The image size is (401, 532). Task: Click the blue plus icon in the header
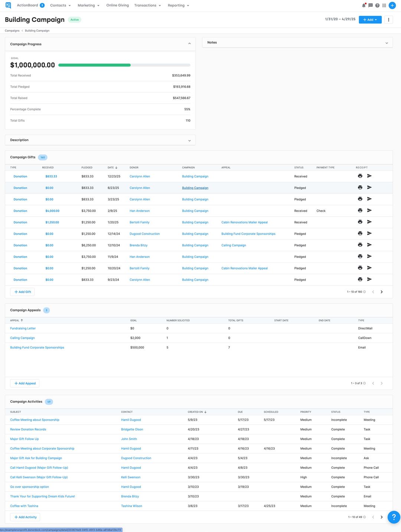click(x=392, y=5)
